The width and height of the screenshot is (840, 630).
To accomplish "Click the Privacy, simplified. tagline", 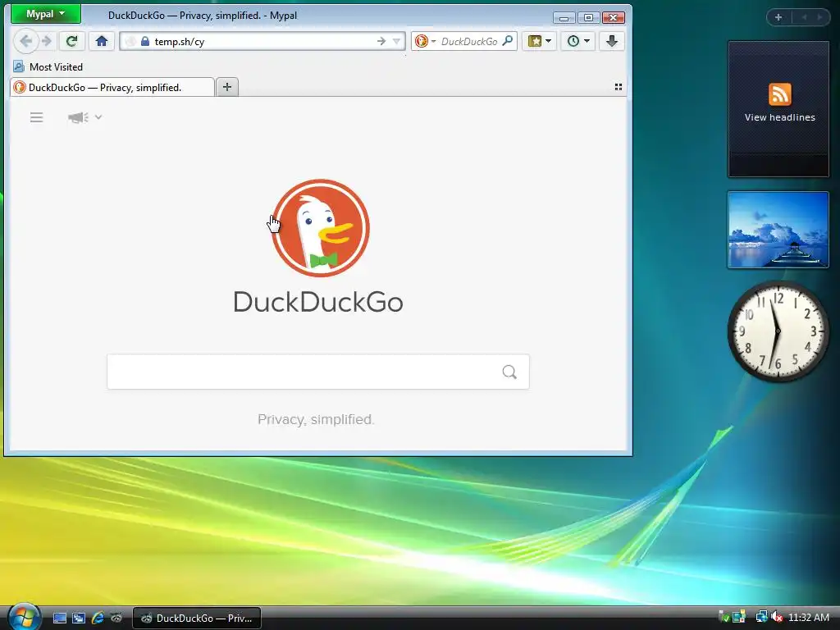I will 316,419.
